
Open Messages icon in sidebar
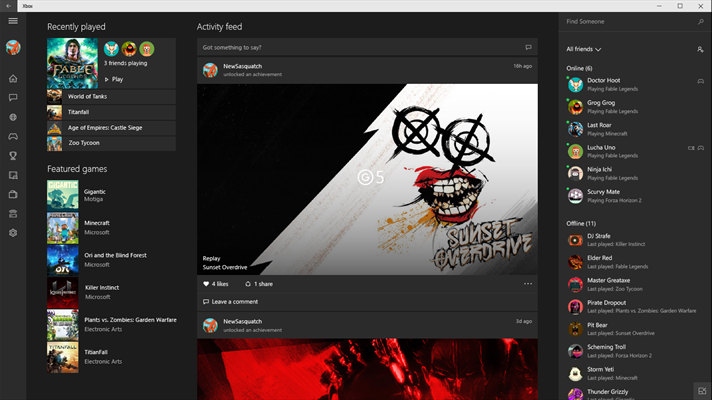coord(13,98)
